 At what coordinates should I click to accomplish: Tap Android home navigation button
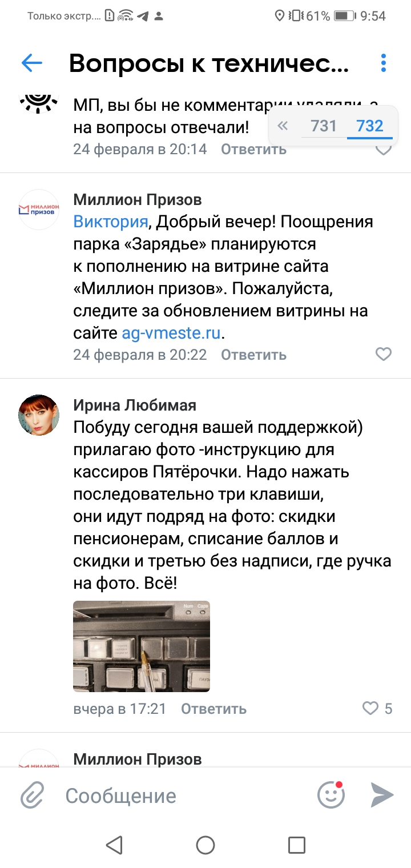tap(205, 845)
